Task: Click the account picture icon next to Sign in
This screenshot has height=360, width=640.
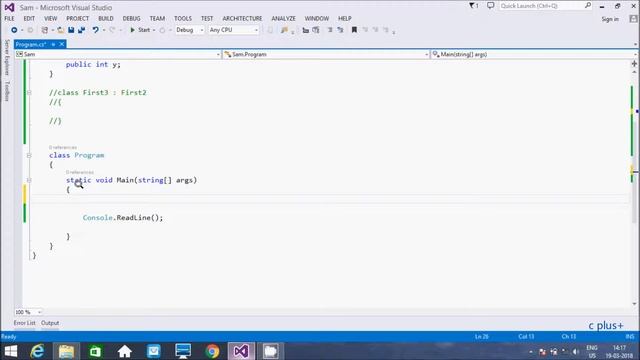Action: [633, 19]
